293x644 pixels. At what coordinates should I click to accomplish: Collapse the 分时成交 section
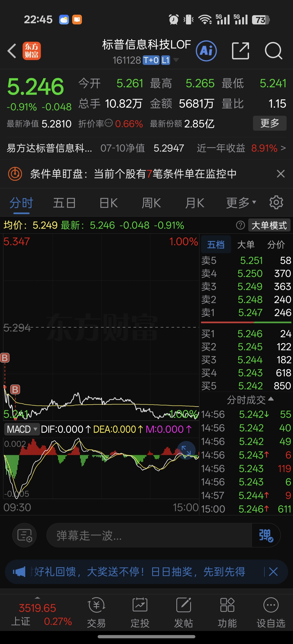(250, 400)
